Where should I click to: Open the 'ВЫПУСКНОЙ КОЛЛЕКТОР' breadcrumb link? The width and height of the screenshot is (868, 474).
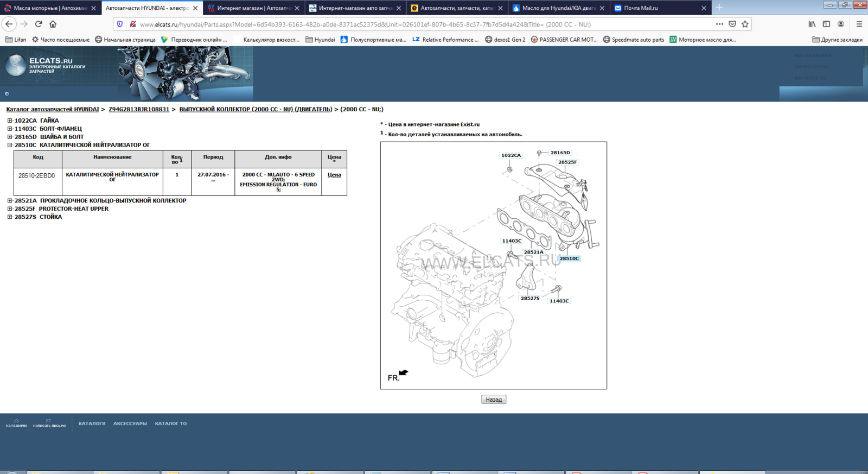tap(256, 109)
